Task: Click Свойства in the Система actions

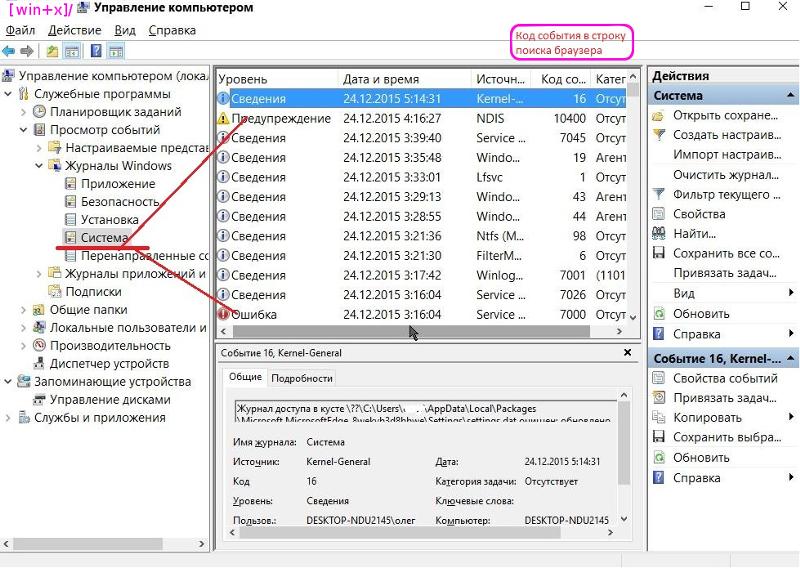Action: (699, 214)
